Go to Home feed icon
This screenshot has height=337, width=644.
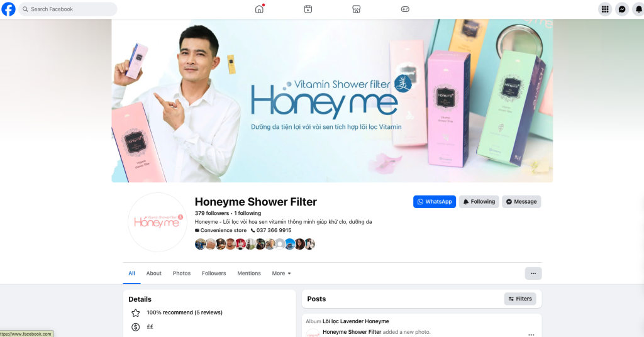pyautogui.click(x=259, y=9)
